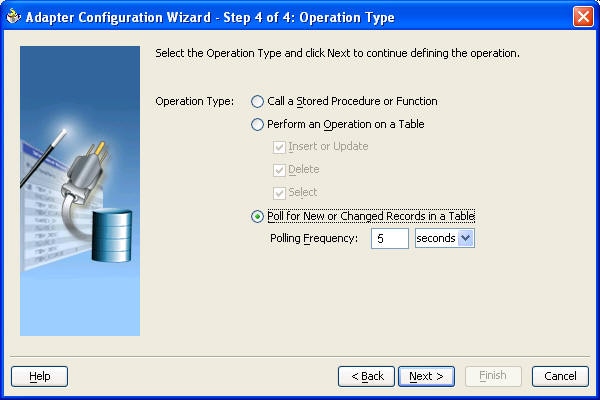Click the Polling Frequency label

point(314,238)
